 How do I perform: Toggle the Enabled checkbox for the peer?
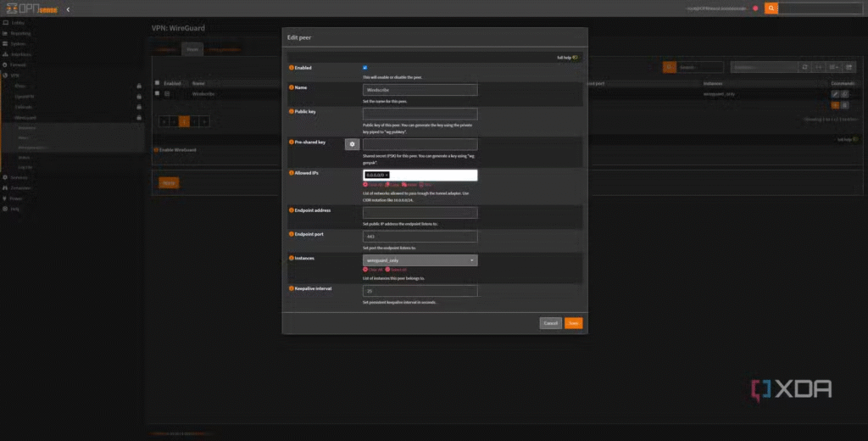(364, 67)
